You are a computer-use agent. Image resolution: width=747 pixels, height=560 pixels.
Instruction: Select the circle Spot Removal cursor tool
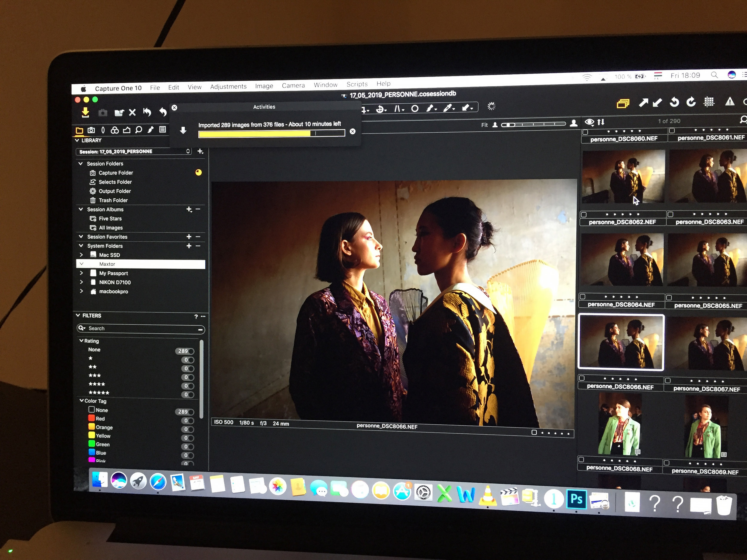[415, 109]
